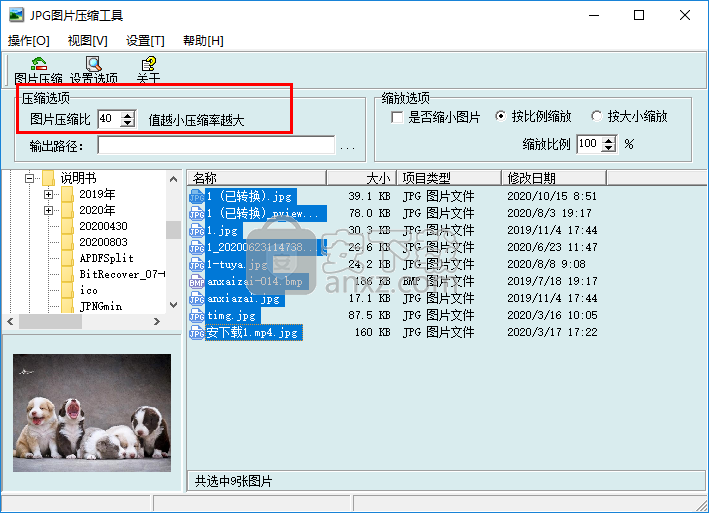Decrease the 图片压缩比 value with down arrow

pos(128,123)
